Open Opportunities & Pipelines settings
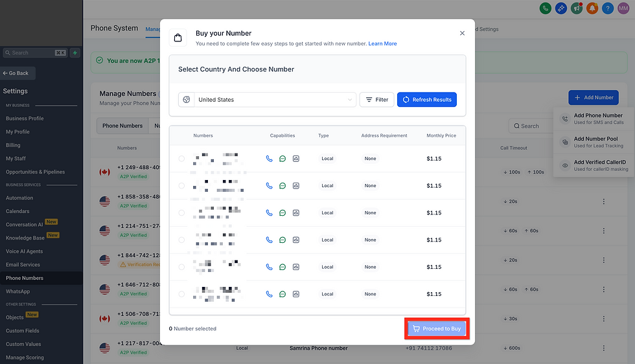 pos(35,172)
